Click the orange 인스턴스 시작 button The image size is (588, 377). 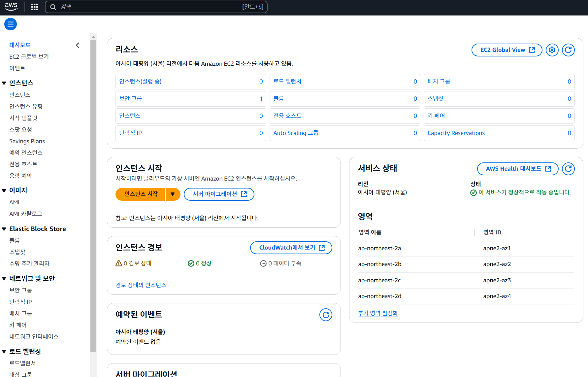point(141,194)
